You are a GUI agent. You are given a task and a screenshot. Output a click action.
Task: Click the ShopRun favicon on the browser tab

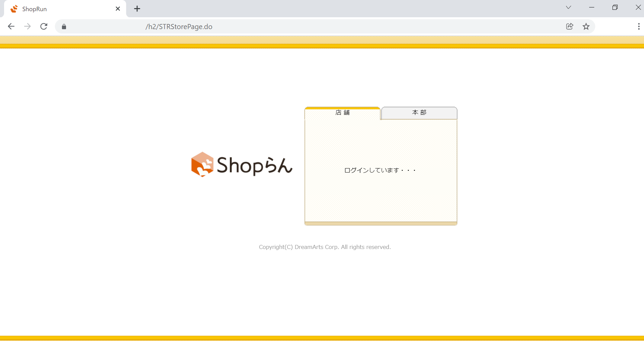click(14, 8)
